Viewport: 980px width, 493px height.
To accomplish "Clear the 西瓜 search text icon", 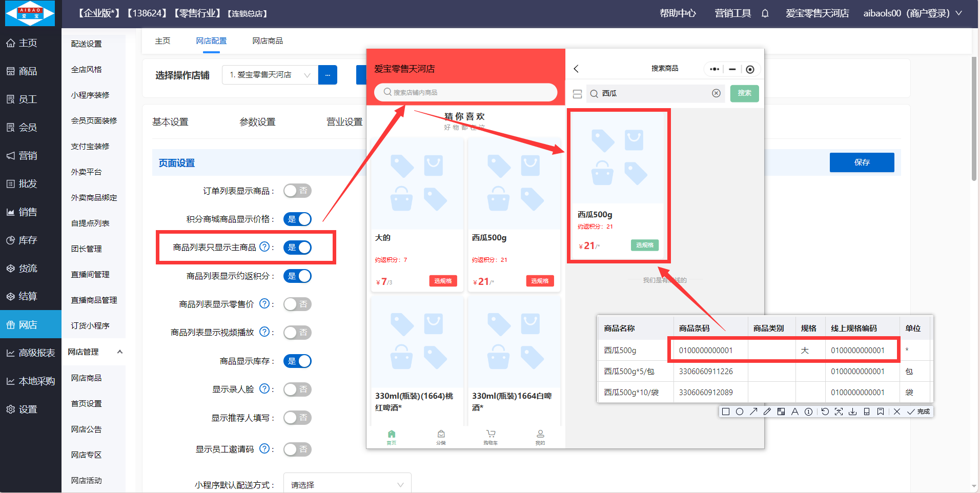I will [x=716, y=93].
